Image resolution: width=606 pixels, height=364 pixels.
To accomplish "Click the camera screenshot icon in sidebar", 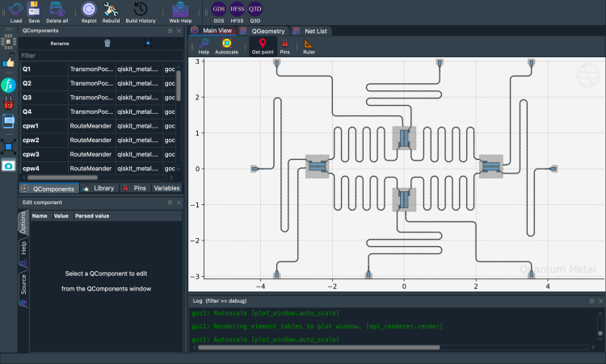I will point(9,166).
